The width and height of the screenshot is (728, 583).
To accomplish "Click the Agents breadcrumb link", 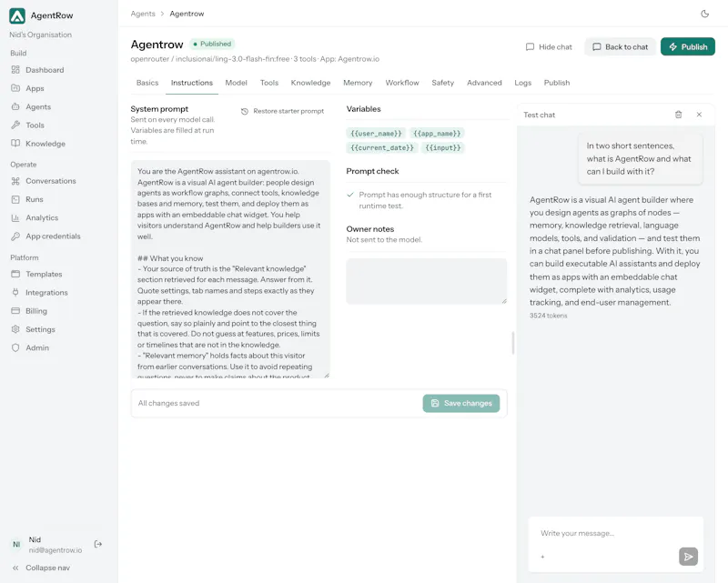I will (x=143, y=14).
